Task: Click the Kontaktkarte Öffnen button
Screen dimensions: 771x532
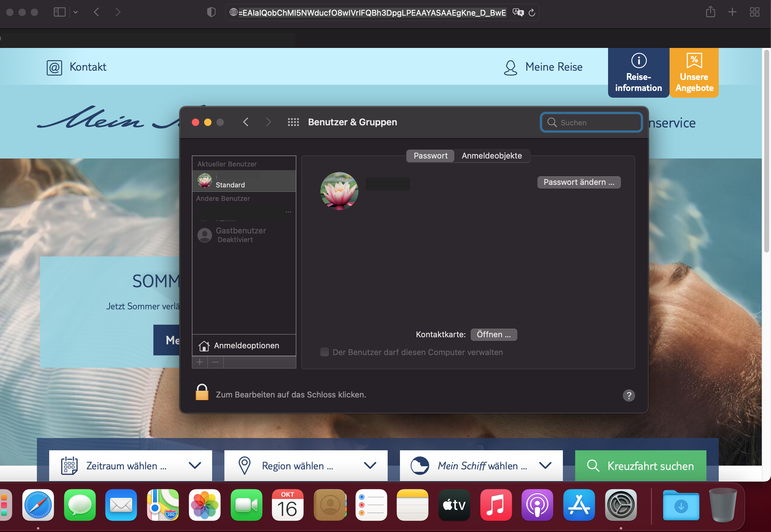Action: point(493,335)
